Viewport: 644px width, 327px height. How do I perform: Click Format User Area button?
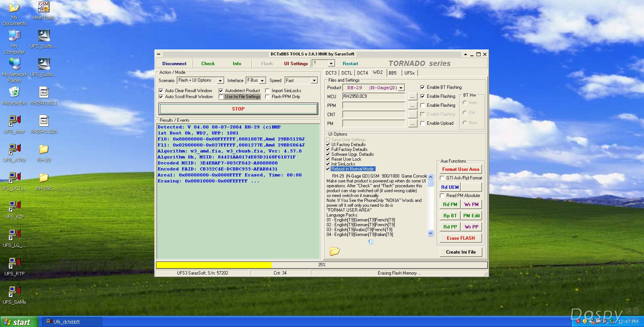(x=460, y=169)
